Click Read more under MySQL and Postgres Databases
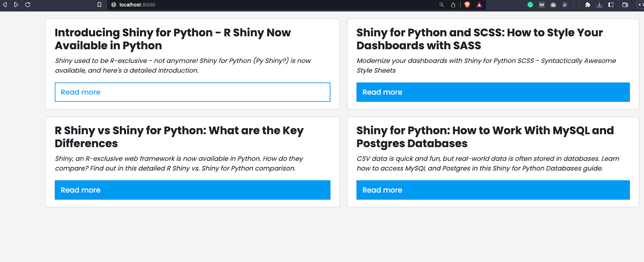This screenshot has height=262, width=644. [493, 190]
